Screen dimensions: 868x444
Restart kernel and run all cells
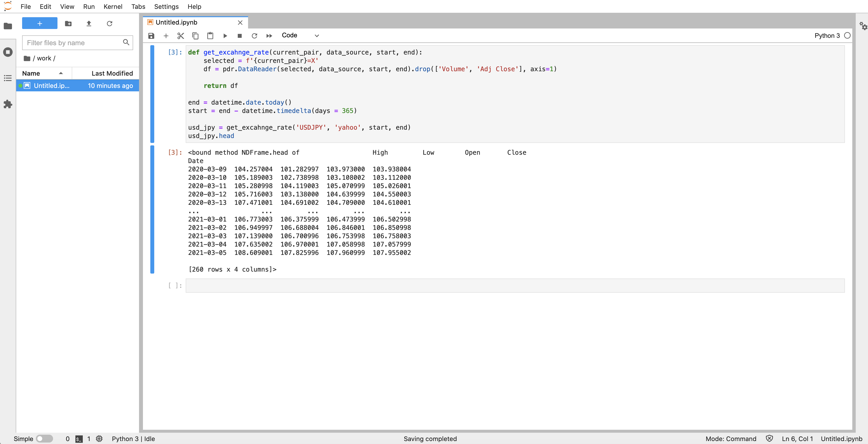(269, 36)
